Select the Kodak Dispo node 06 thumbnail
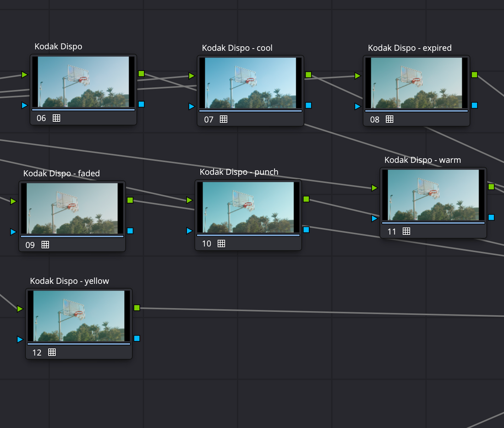Image resolution: width=504 pixels, height=428 pixels. point(83,82)
